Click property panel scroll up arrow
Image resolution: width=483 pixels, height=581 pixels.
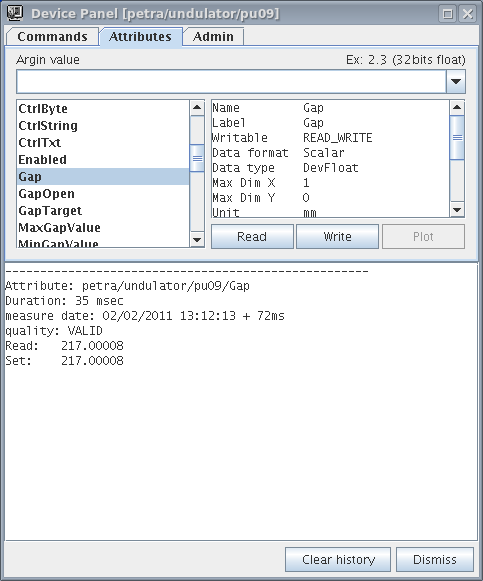457,107
